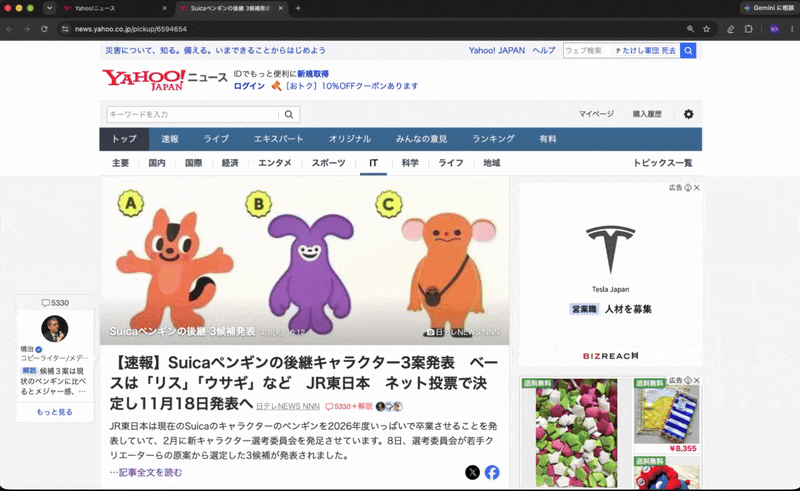Select the 国内 category

coord(157,163)
